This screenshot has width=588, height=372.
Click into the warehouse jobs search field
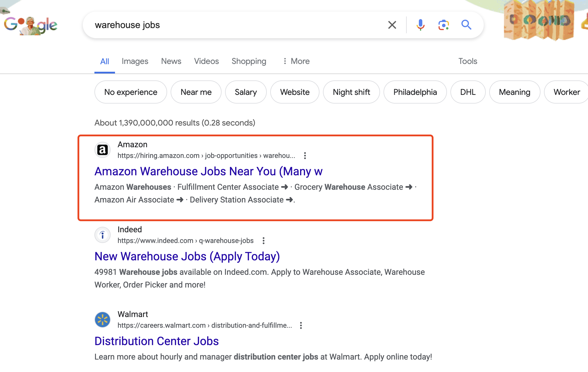click(238, 25)
